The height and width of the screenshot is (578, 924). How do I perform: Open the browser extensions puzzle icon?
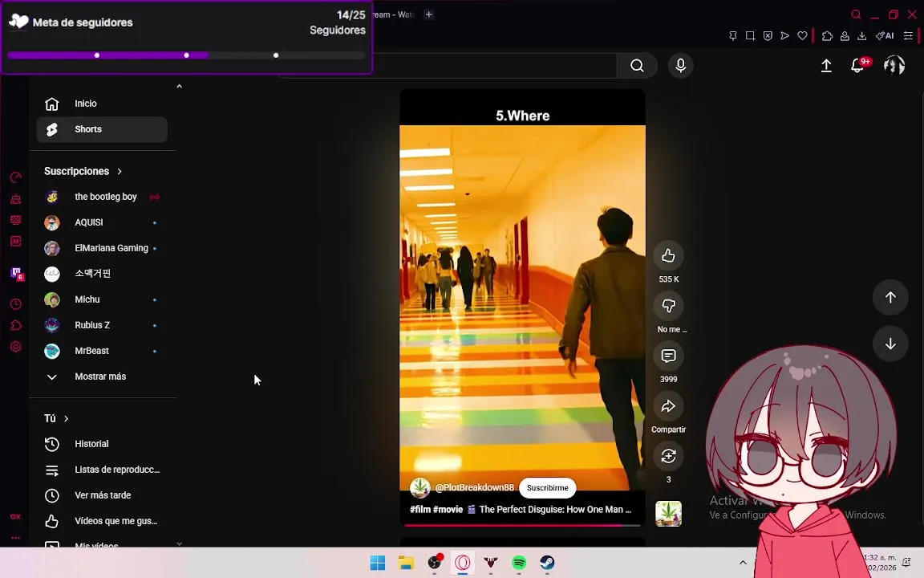coord(828,36)
